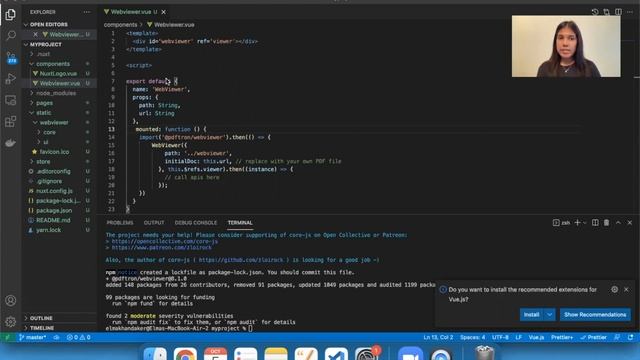Collapse the components folder
The width and height of the screenshot is (640, 360).
53,64
